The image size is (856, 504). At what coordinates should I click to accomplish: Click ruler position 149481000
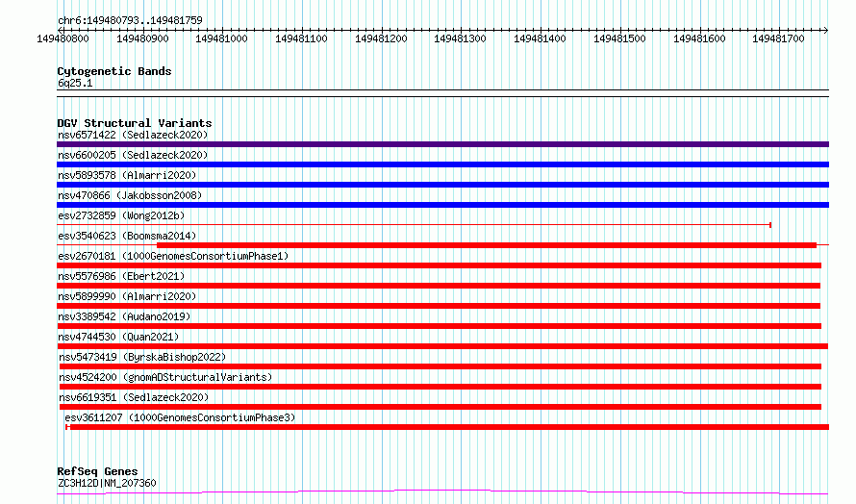(221, 38)
